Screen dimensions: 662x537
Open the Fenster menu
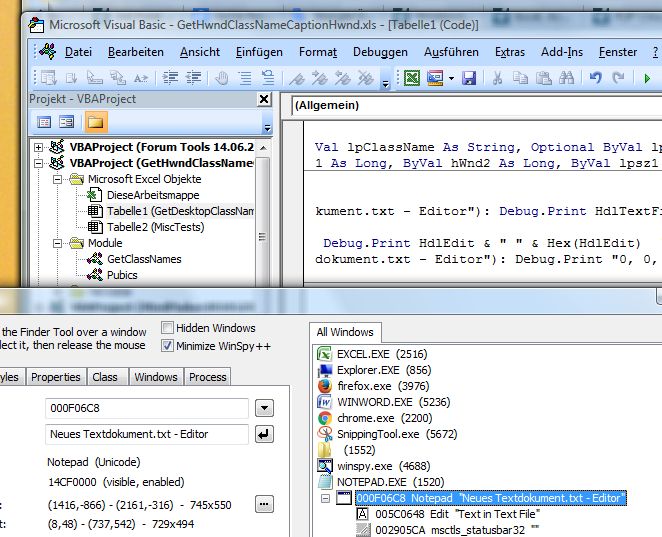618,52
